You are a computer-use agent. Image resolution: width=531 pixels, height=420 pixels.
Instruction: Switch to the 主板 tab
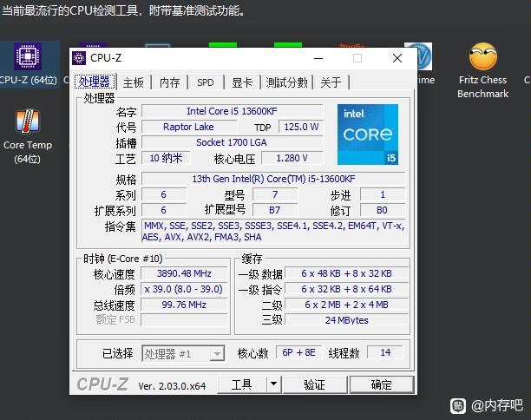coord(133,82)
